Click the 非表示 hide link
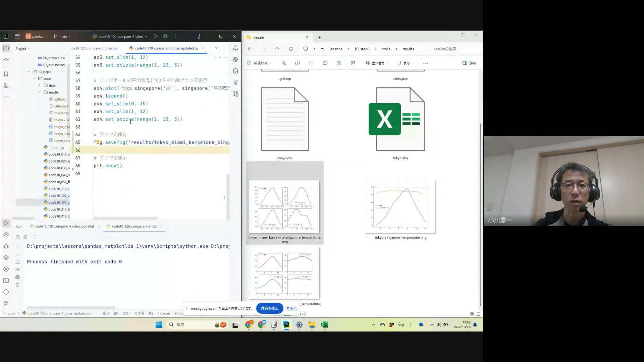 [291, 308]
